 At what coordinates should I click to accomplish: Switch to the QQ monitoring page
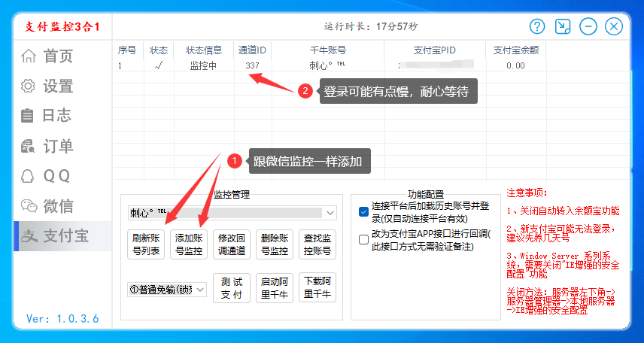tap(62, 176)
